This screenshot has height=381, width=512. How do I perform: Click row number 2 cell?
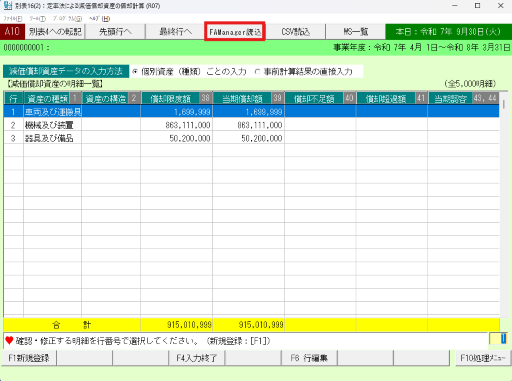point(13,125)
